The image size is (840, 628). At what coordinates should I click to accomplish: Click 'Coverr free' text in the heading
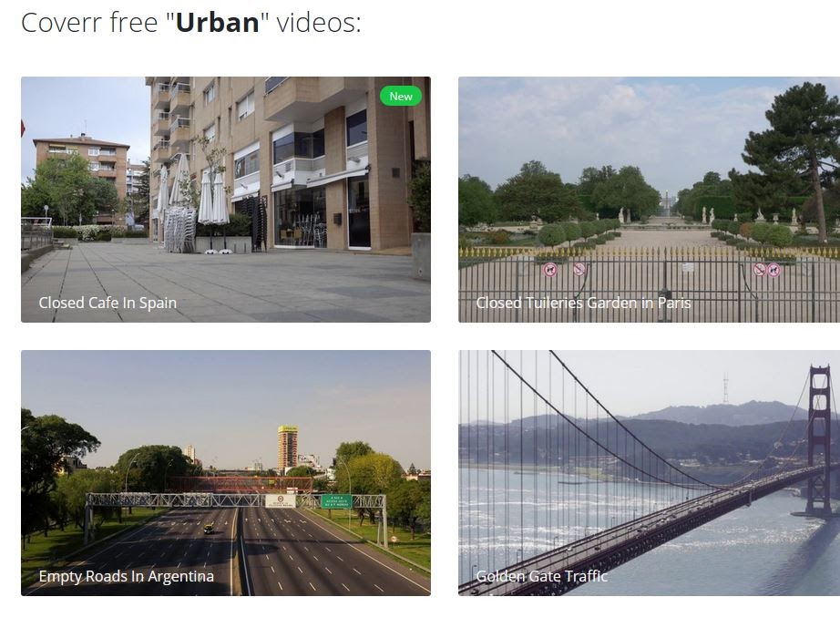click(x=89, y=23)
